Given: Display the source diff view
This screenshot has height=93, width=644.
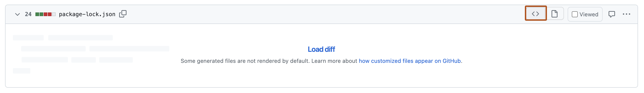Looking at the screenshot, I should click(535, 14).
